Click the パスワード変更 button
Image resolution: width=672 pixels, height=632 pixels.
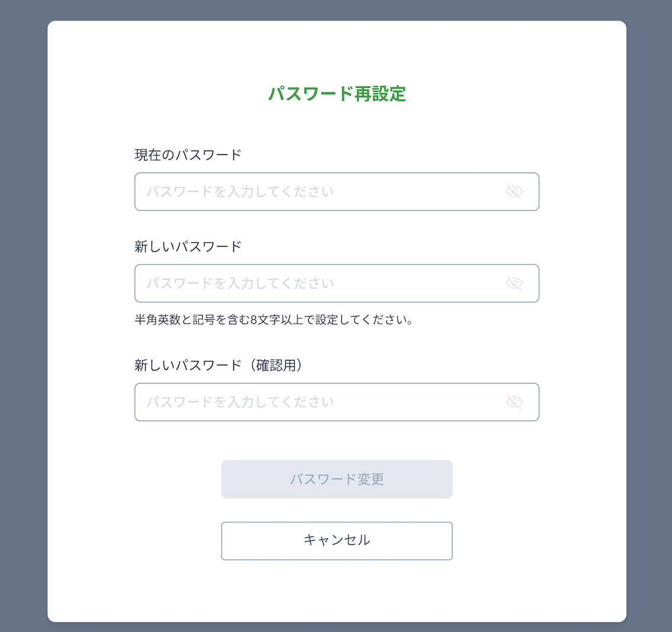337,479
